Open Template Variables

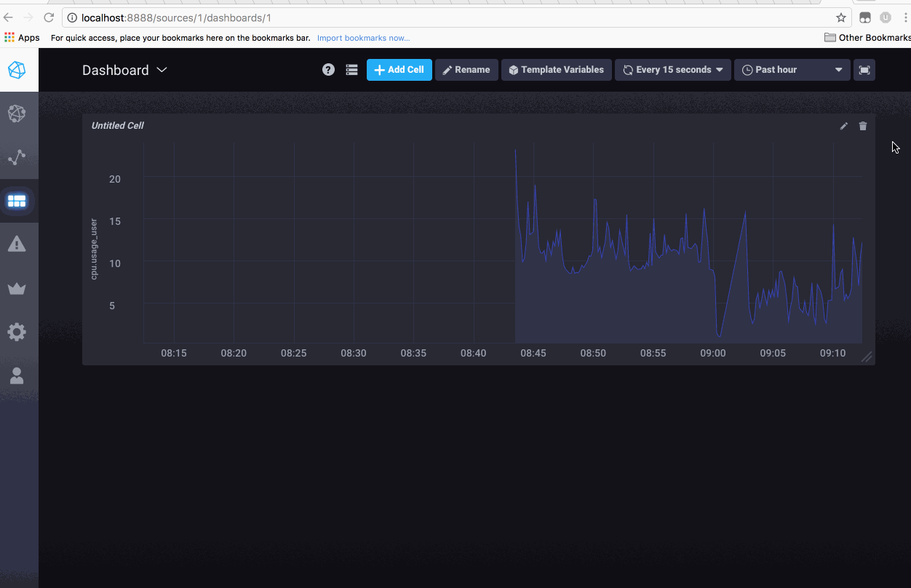pyautogui.click(x=557, y=70)
